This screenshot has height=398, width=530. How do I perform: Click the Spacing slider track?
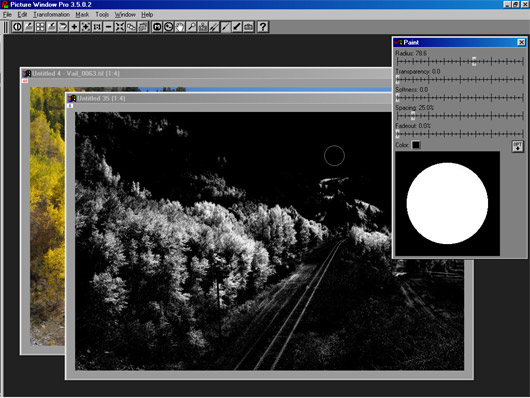460,116
